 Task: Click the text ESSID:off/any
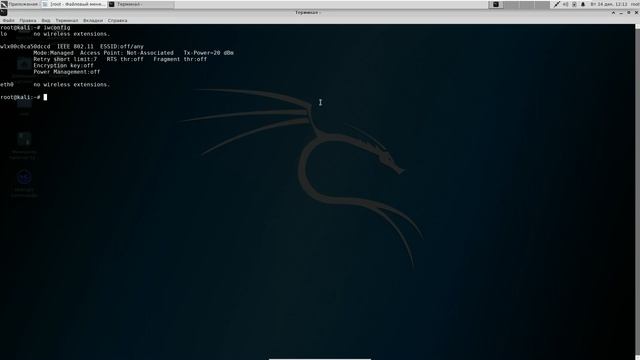pos(122,47)
